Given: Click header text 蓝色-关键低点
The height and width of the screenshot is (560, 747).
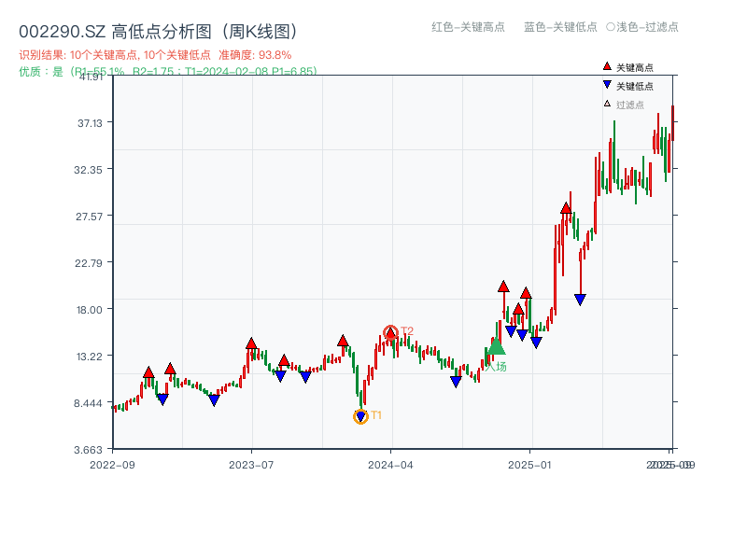Looking at the screenshot, I should coord(561,27).
